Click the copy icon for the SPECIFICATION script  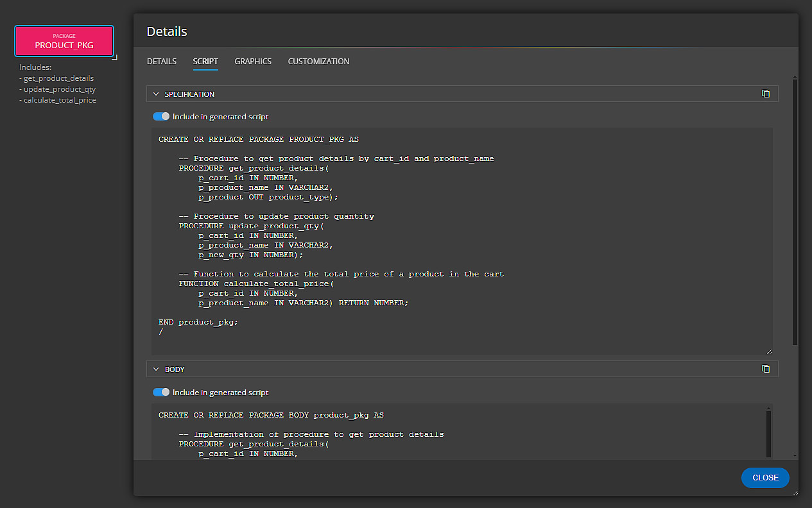(x=766, y=94)
